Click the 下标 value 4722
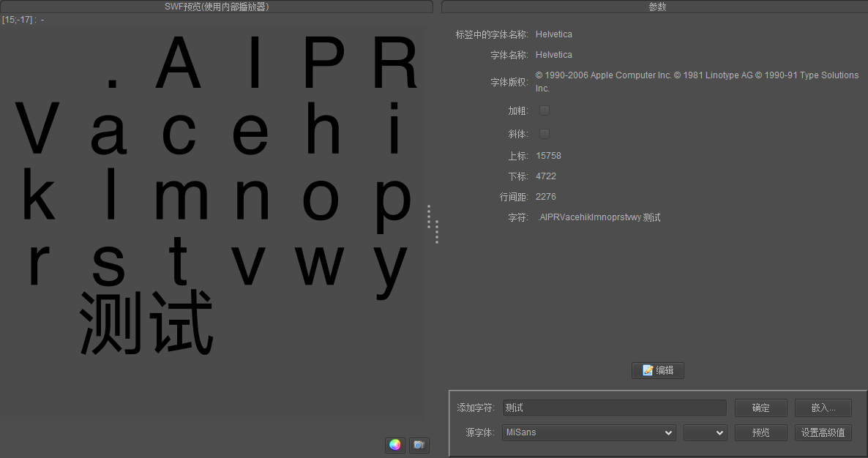The height and width of the screenshot is (458, 868). 546,176
